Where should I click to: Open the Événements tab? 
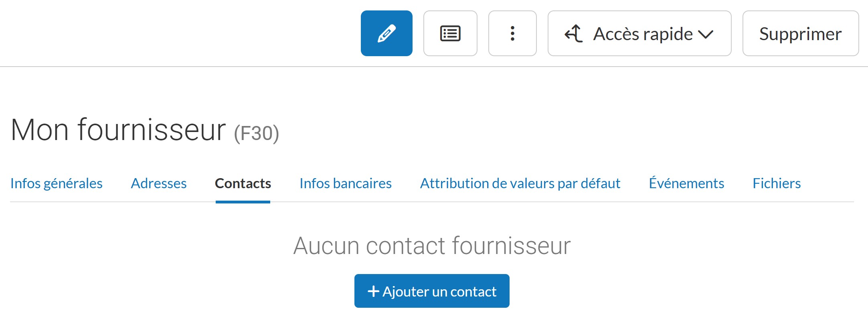coord(686,183)
